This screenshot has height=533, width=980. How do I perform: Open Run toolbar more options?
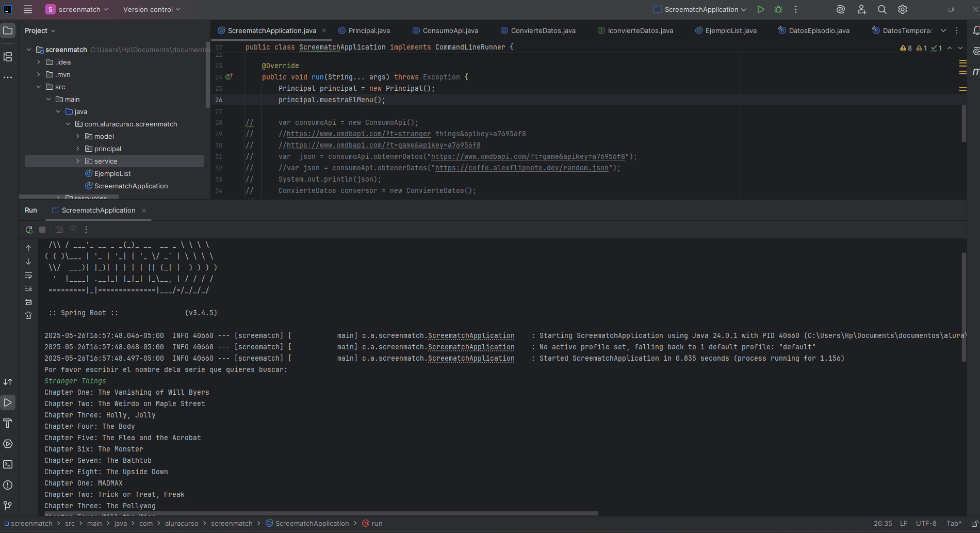(x=86, y=230)
